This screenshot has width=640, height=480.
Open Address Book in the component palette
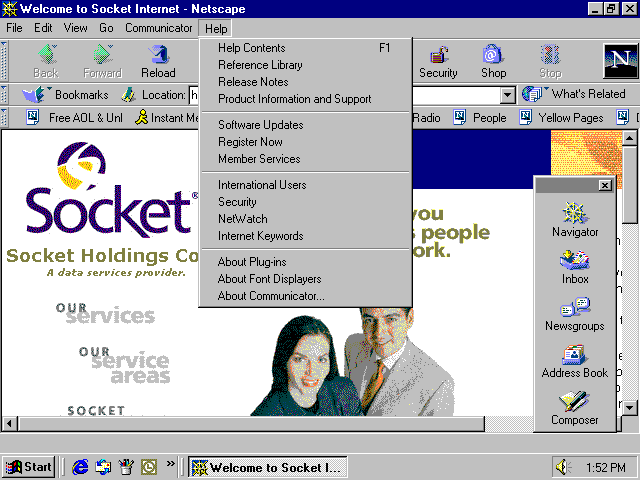tap(575, 362)
